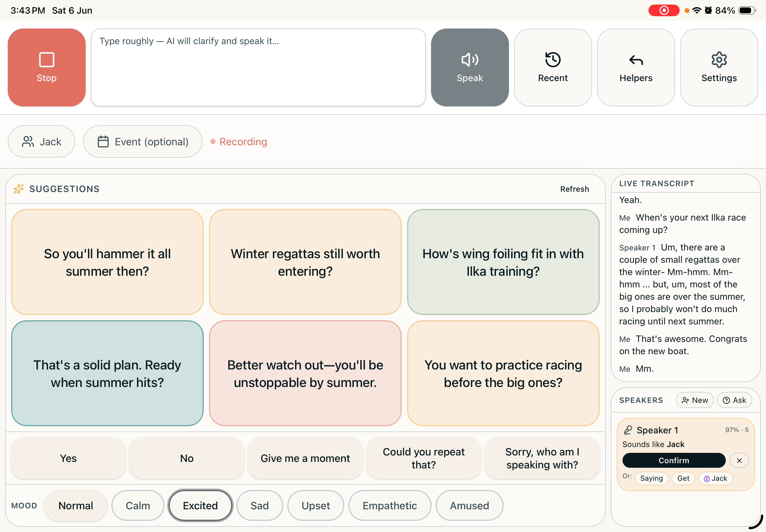Focus the "Type roughly" text input

click(258, 67)
